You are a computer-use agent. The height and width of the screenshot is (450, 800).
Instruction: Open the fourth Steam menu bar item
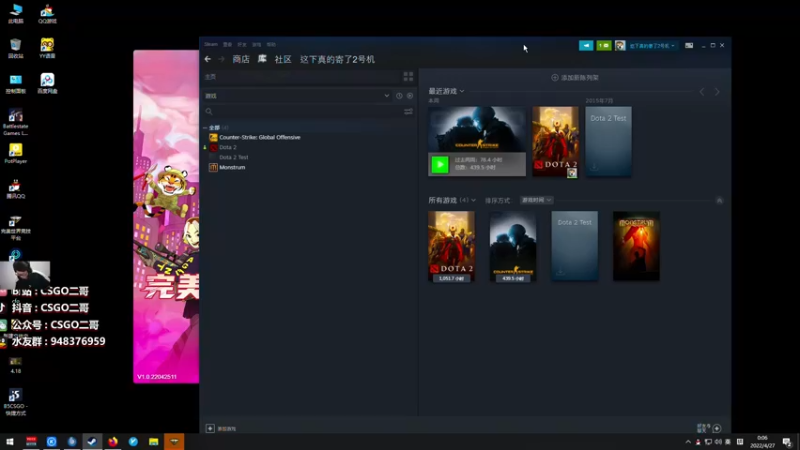coord(257,44)
